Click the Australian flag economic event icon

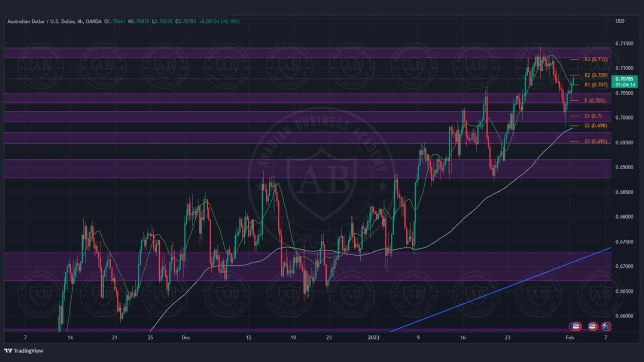pyautogui.click(x=606, y=326)
